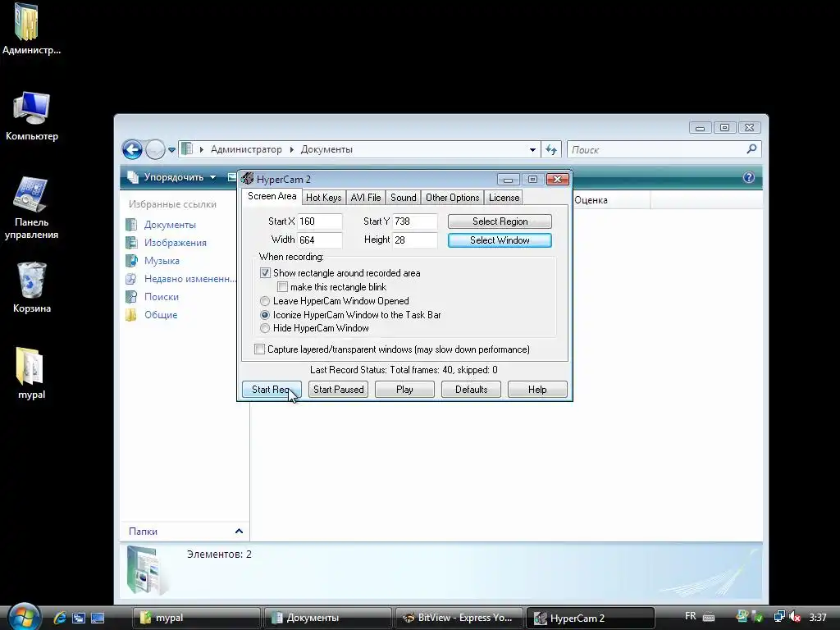
Task: Click the FR language indicator
Action: coord(691,616)
